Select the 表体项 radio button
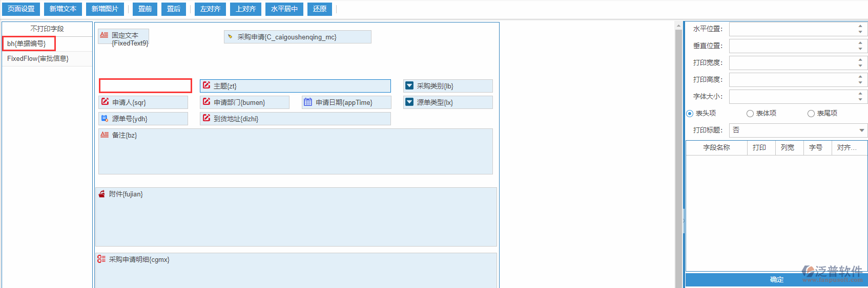The height and width of the screenshot is (288, 868). click(x=750, y=114)
